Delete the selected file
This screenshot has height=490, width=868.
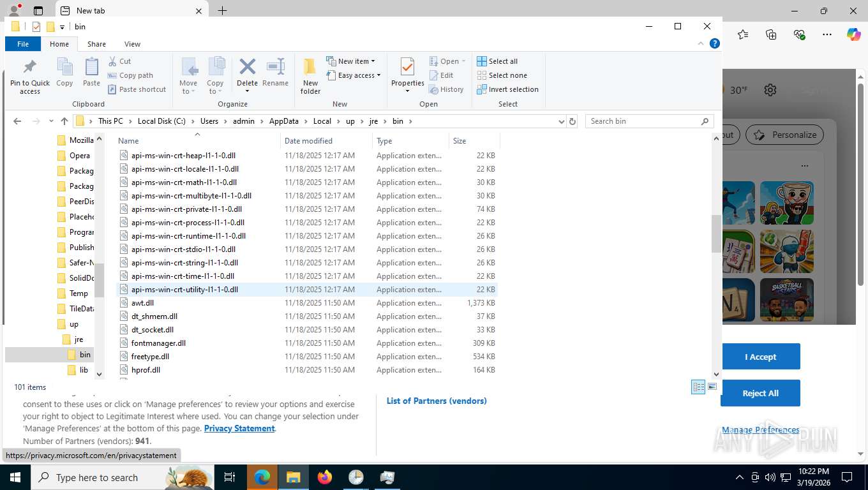[247, 76]
